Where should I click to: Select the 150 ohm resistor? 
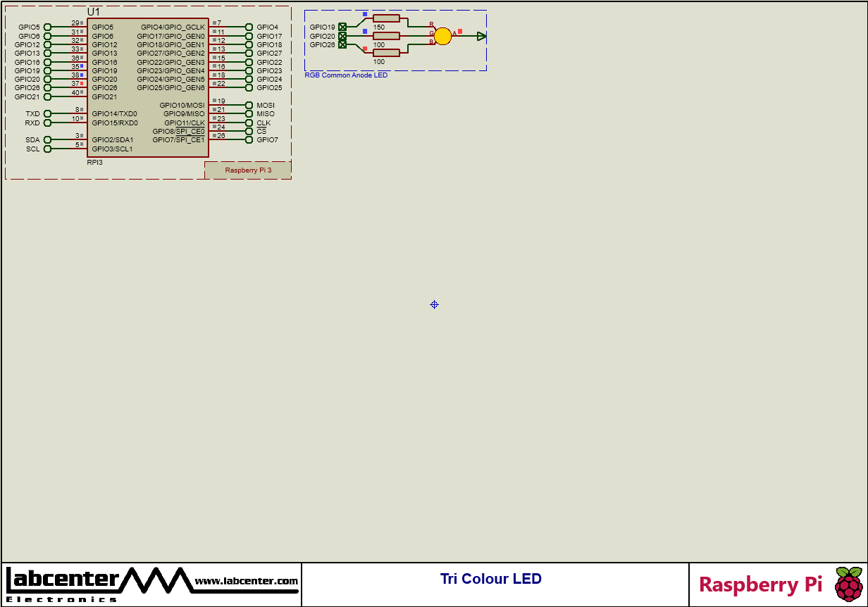tap(386, 19)
